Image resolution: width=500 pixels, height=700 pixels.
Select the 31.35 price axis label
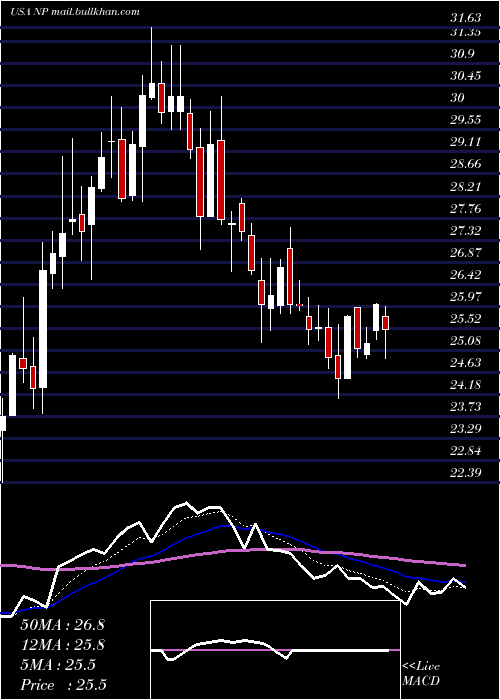(x=466, y=32)
